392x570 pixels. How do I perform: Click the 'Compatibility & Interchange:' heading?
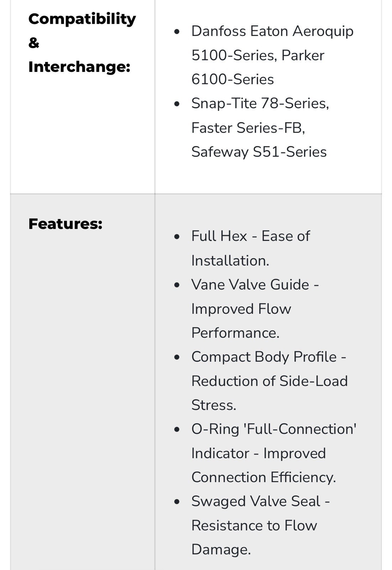click(82, 43)
